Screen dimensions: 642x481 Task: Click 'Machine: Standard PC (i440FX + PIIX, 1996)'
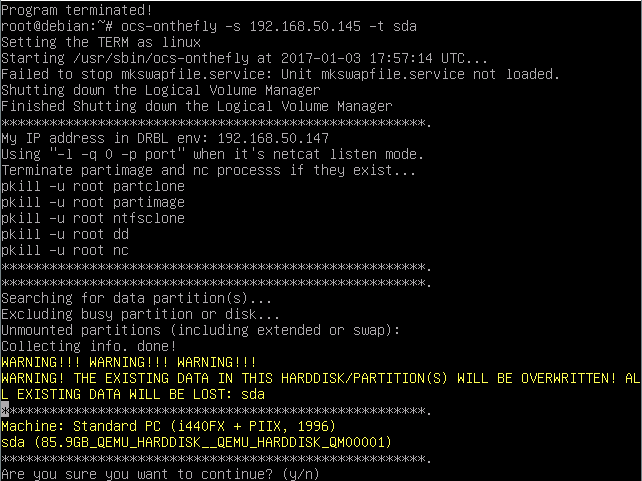tap(168, 426)
